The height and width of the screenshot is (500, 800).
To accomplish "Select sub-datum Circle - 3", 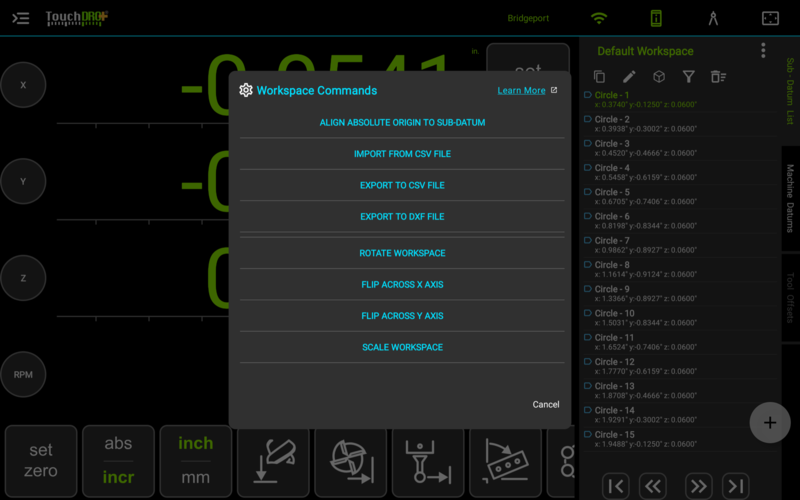I will pyautogui.click(x=680, y=148).
